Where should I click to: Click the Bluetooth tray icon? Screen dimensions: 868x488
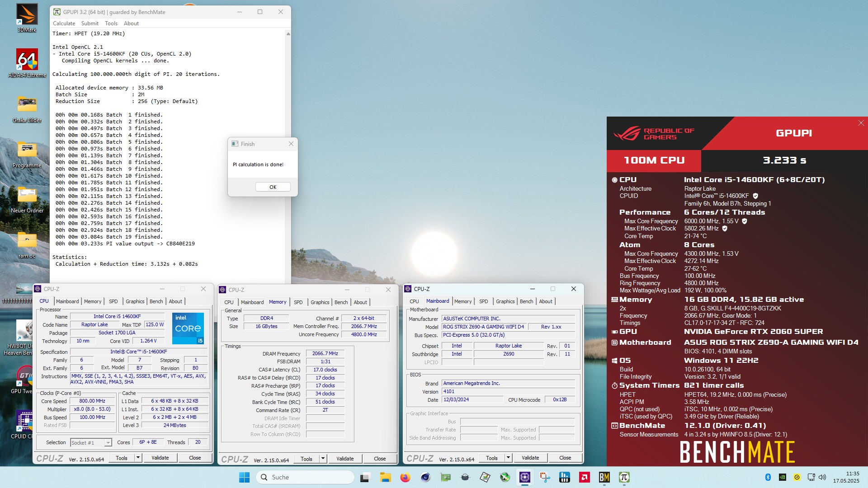768,477
